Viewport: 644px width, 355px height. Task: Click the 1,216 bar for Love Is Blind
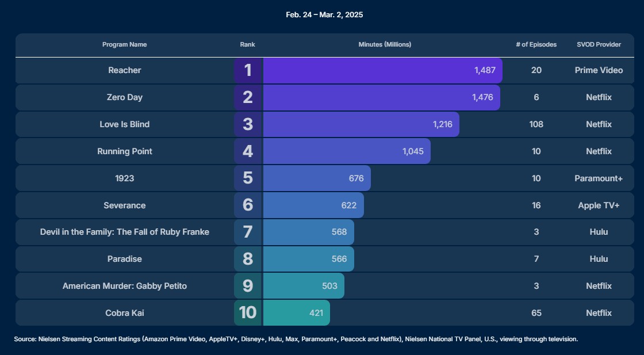click(361, 124)
